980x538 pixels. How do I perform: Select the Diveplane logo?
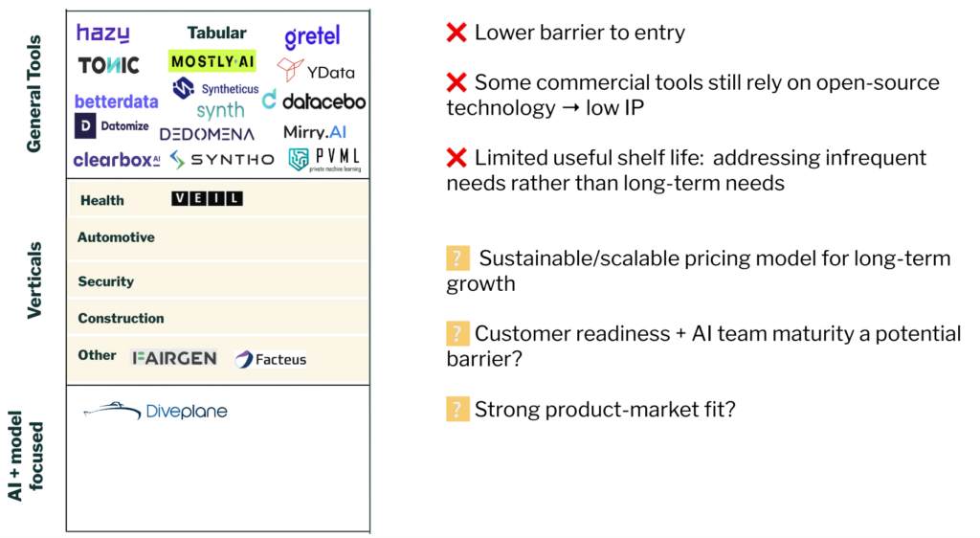[155, 412]
